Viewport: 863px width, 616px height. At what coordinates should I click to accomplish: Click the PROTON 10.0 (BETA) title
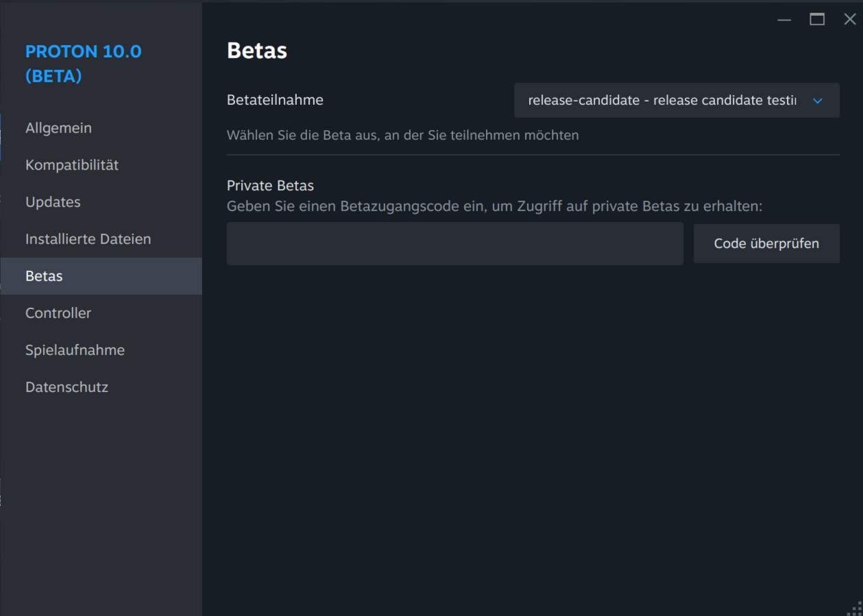(84, 64)
